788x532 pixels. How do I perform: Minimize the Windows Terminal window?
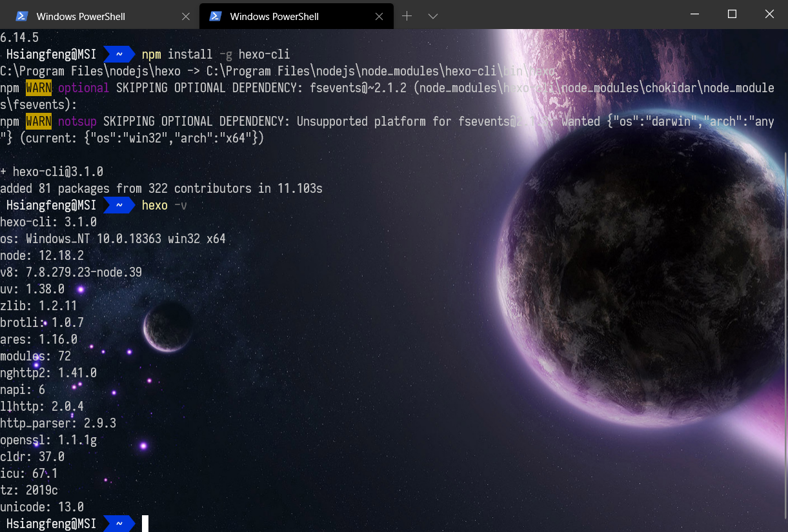694,14
